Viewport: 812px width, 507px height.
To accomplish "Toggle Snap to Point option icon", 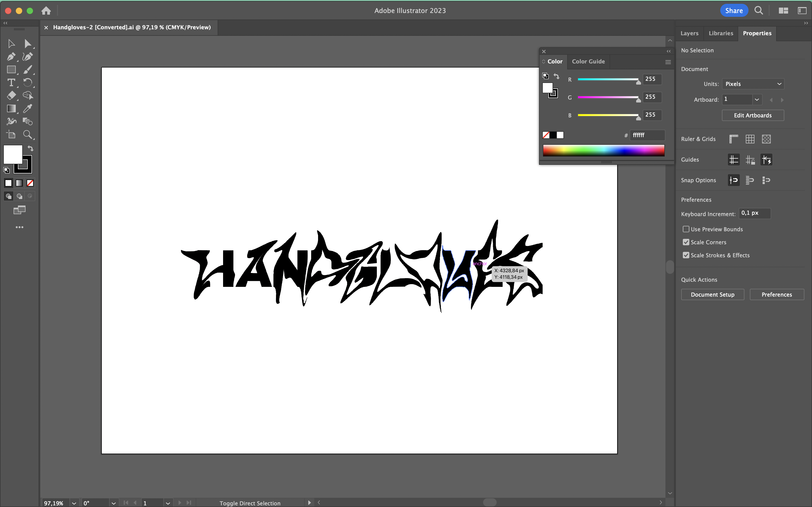I will (x=734, y=180).
